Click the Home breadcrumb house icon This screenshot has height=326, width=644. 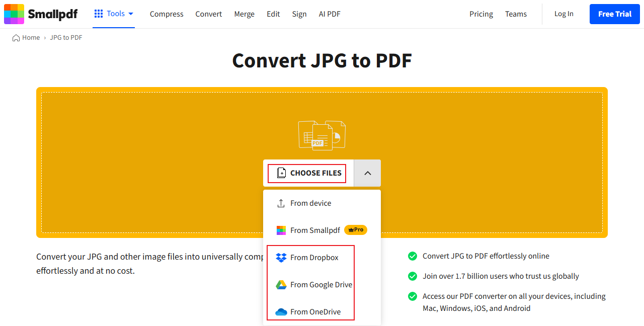[14, 37]
